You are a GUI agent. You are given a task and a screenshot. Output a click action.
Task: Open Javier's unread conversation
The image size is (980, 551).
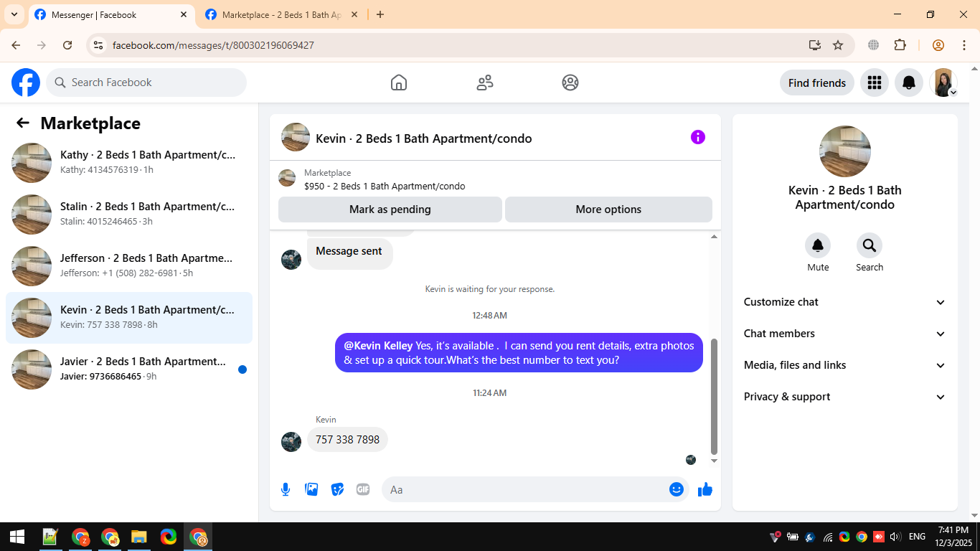pos(129,369)
